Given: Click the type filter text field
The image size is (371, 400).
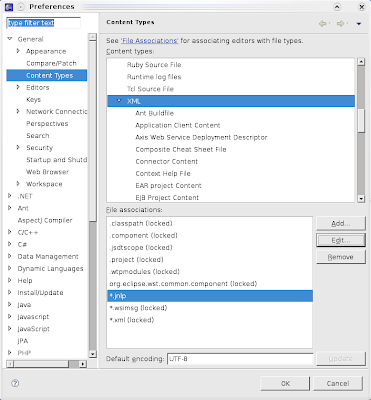Looking at the screenshot, I should [x=44, y=23].
